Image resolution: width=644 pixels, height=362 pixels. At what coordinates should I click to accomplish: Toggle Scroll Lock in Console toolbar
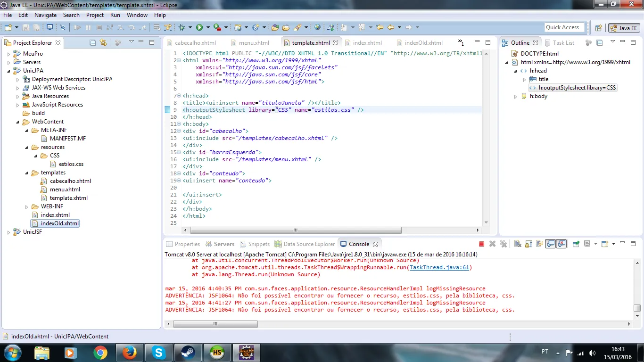coord(528,244)
